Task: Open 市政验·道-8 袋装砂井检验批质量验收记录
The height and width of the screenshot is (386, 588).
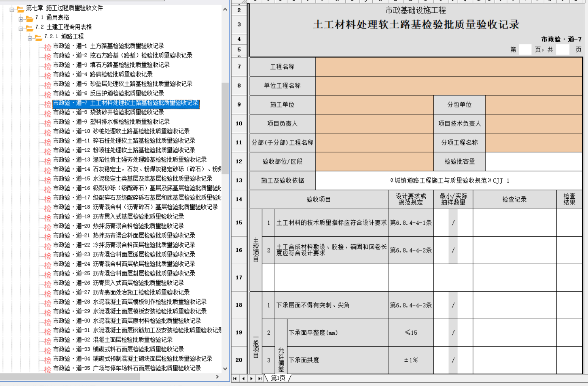Action: pyautogui.click(x=108, y=112)
